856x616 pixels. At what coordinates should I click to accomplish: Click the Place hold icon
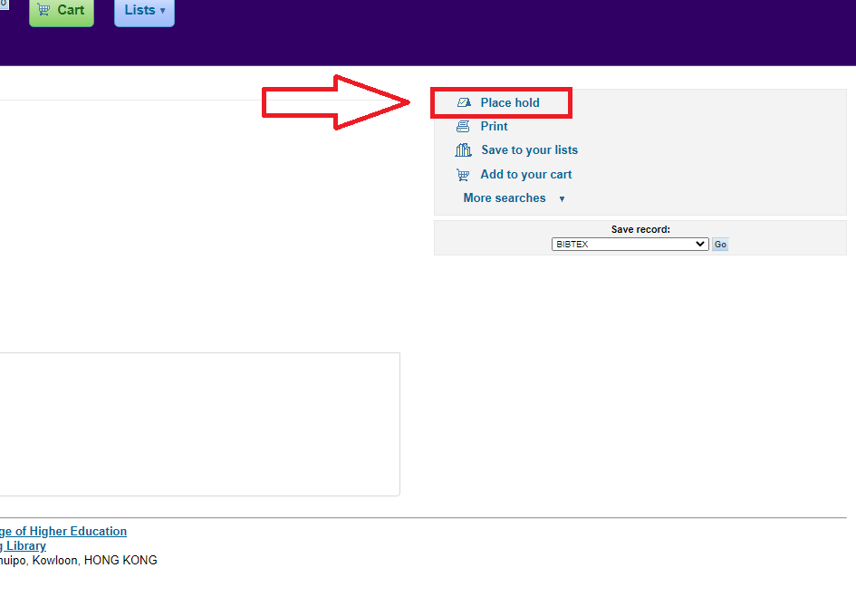pos(464,102)
